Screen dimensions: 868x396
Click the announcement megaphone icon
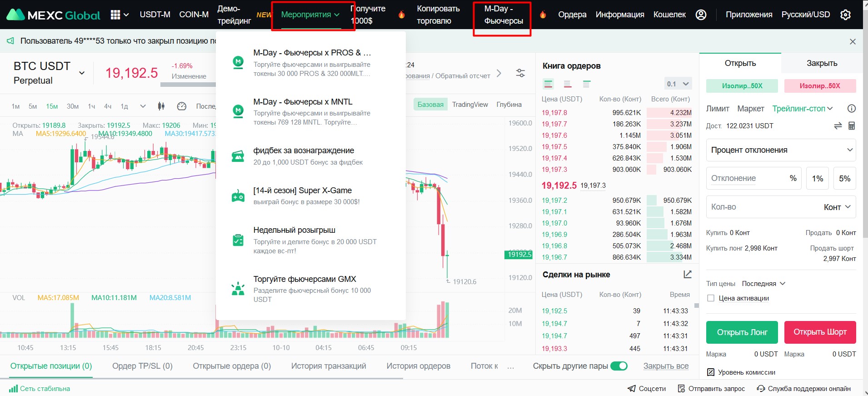[x=10, y=41]
